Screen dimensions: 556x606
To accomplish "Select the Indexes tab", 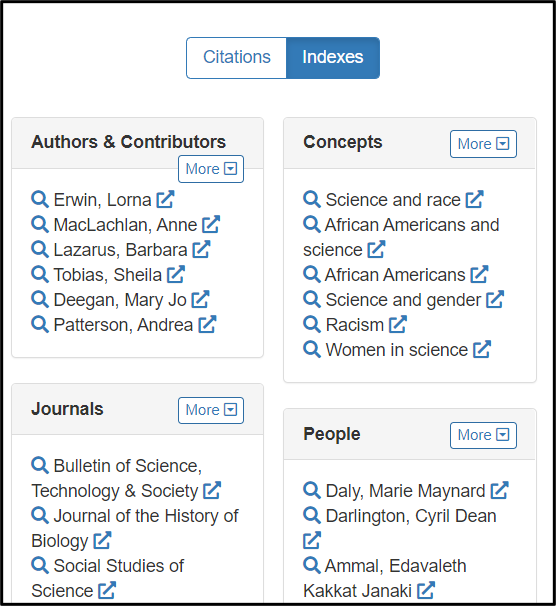I will (x=333, y=58).
